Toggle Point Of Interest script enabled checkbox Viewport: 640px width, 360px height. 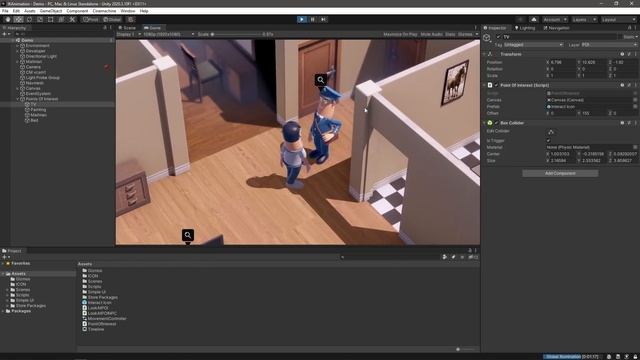(x=496, y=85)
